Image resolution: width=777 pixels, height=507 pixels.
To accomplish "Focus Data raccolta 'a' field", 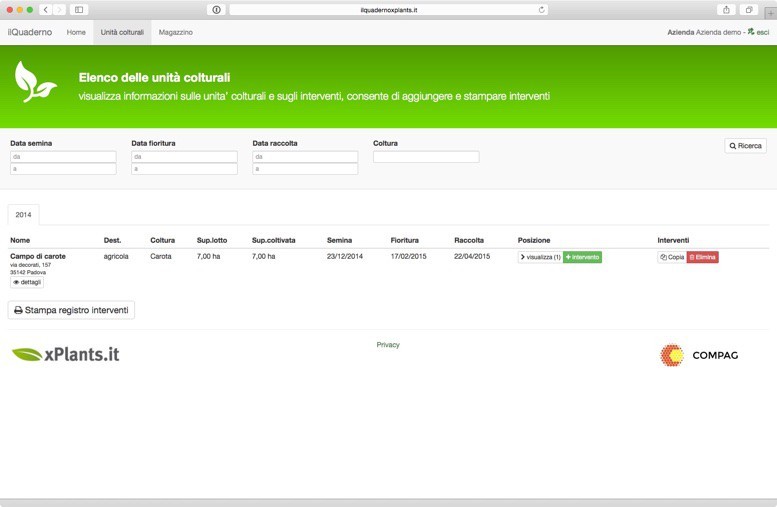I will pyautogui.click(x=305, y=169).
